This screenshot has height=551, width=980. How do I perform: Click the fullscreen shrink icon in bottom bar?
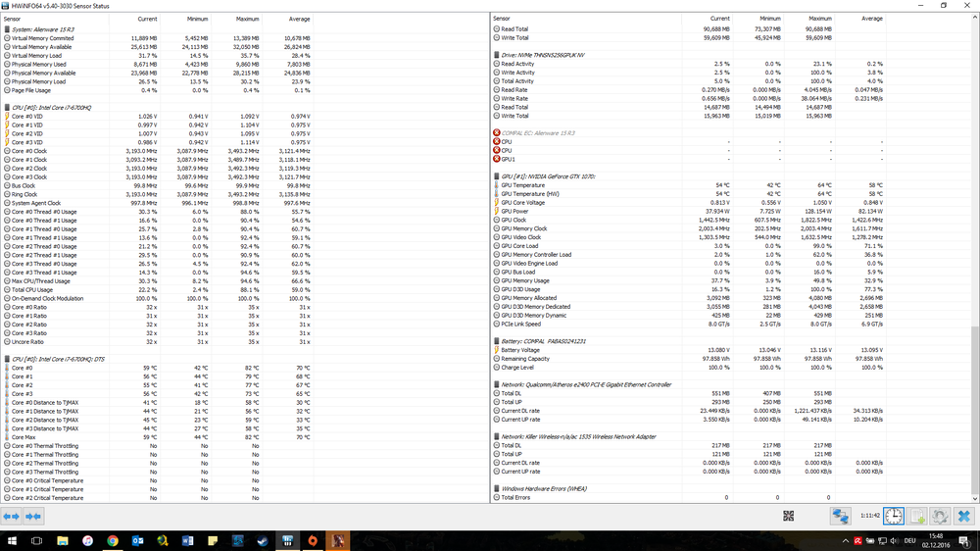[789, 516]
